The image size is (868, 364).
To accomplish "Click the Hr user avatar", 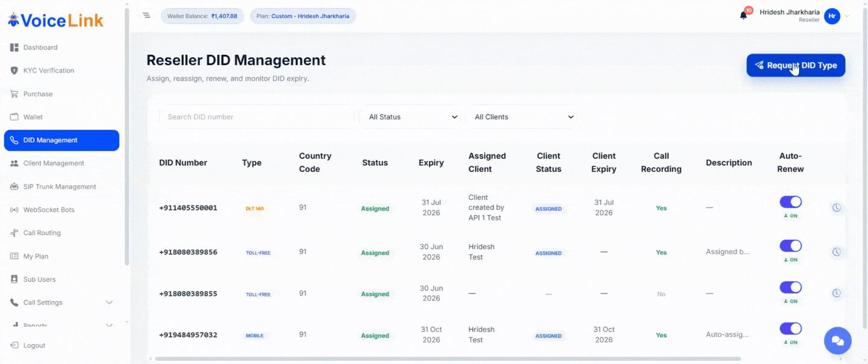I will [x=832, y=16].
